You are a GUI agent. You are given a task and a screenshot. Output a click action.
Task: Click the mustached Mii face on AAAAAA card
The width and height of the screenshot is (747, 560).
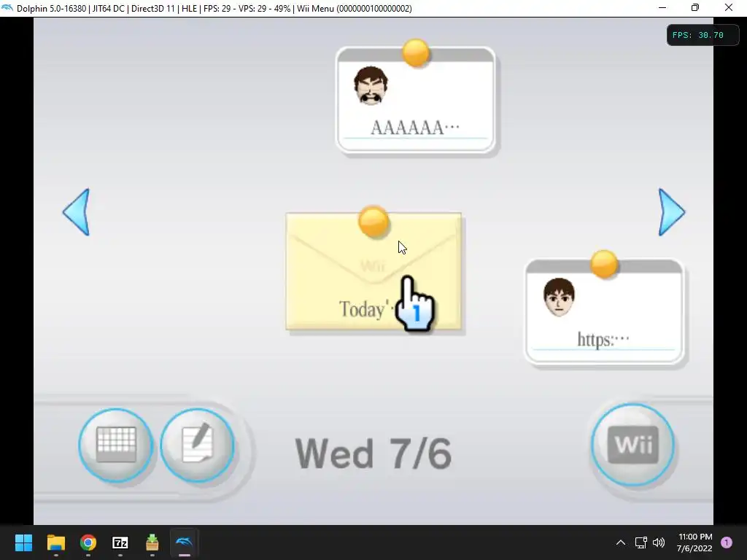(371, 85)
